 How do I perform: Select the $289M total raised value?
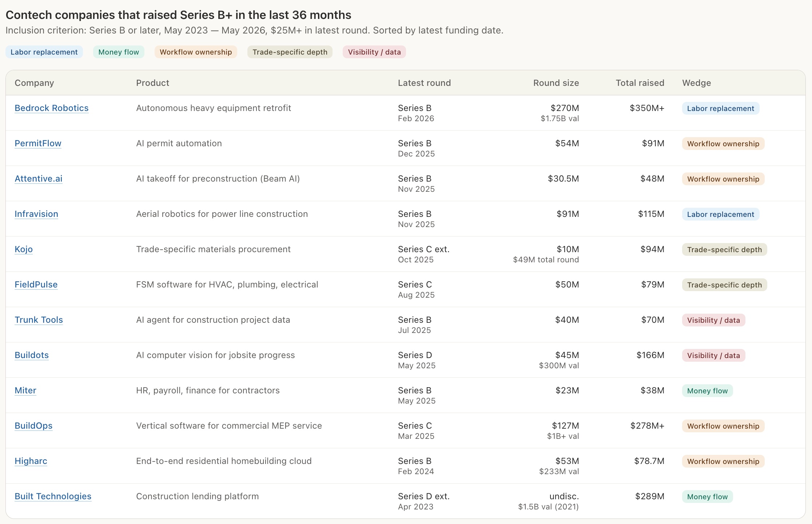650,496
